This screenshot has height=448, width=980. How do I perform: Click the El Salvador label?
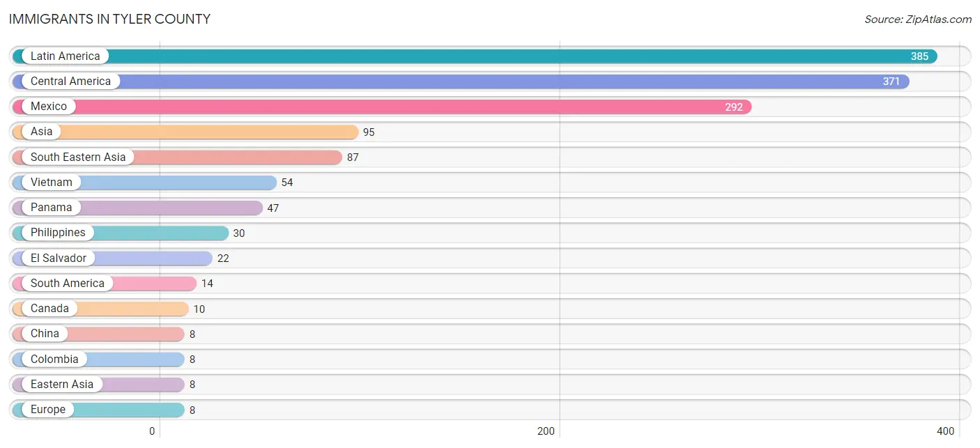pos(59,258)
